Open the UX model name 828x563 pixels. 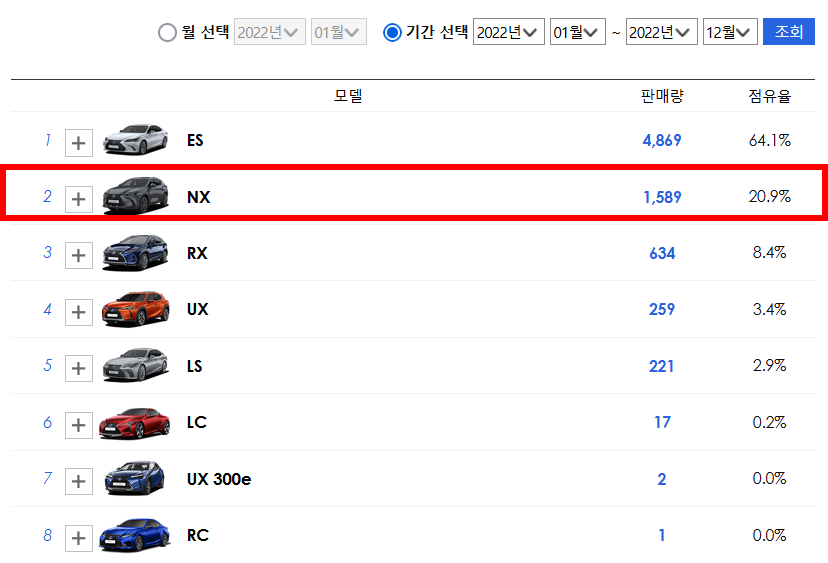[x=197, y=309]
